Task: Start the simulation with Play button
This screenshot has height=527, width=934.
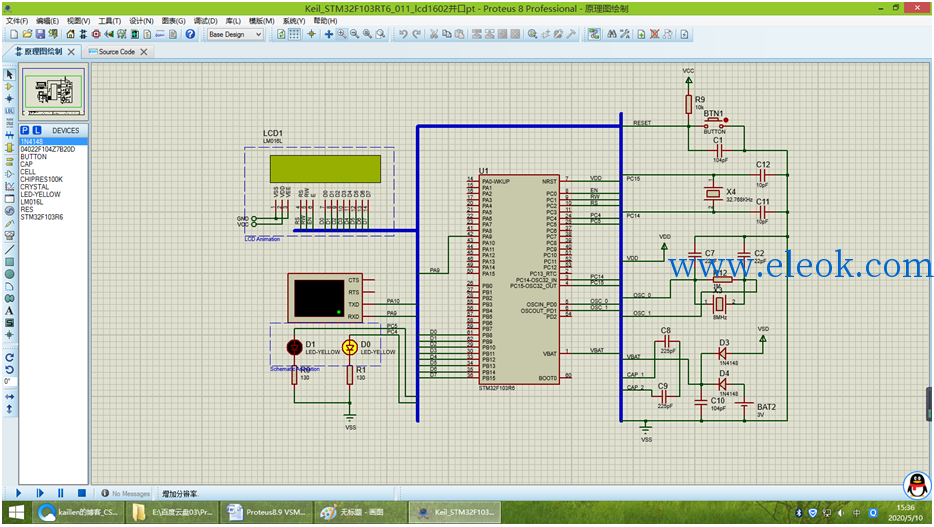Action: 18,493
